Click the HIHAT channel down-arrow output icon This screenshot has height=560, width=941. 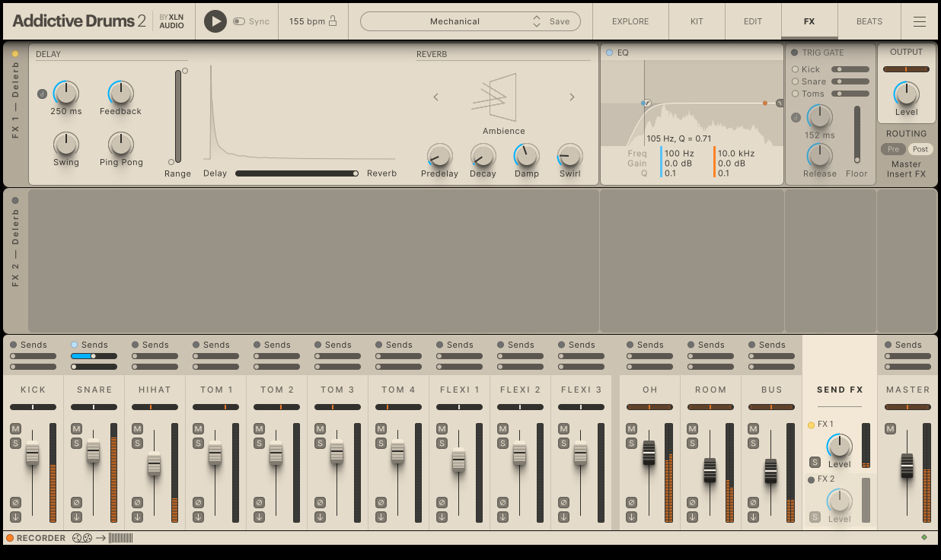137,517
